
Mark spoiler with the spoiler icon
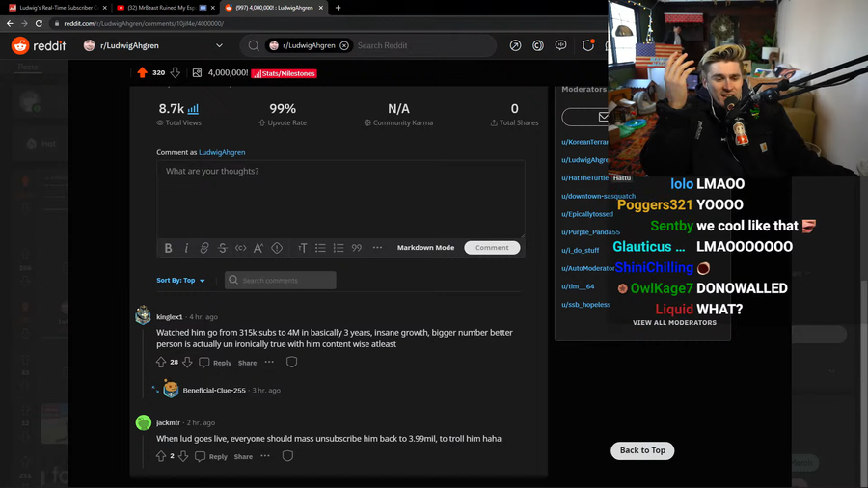(x=277, y=248)
